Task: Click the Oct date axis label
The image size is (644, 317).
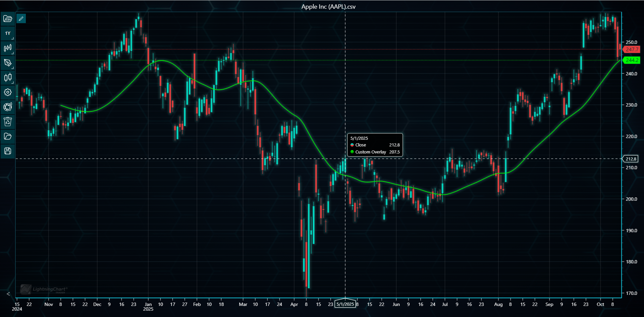Action: pos(600,304)
